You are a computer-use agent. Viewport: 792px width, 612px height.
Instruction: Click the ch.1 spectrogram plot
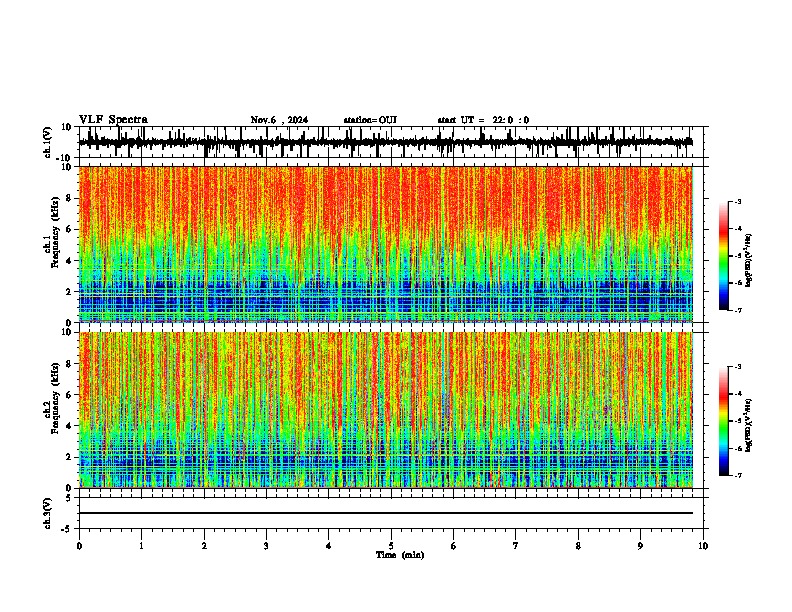coord(386,244)
